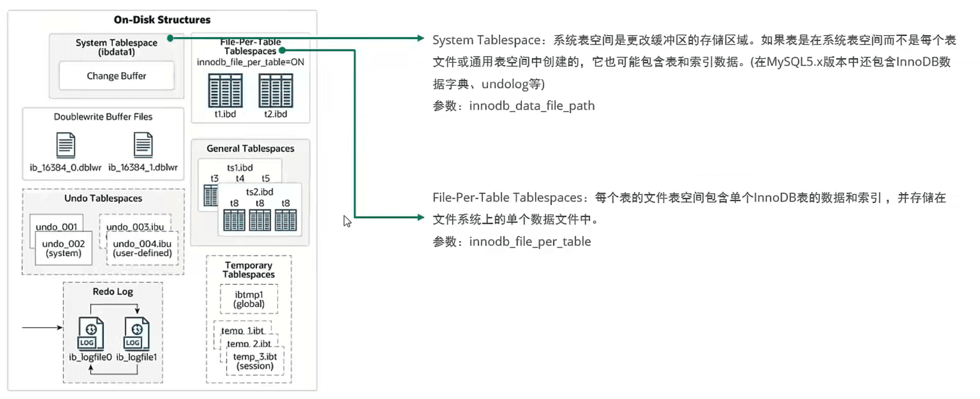Click the table icon under t3 in ts1.ibd
The height and width of the screenshot is (399, 980).
click(x=210, y=195)
